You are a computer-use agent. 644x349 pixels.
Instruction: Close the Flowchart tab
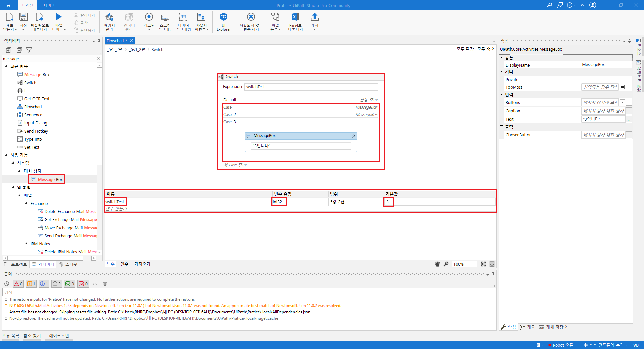click(x=131, y=41)
